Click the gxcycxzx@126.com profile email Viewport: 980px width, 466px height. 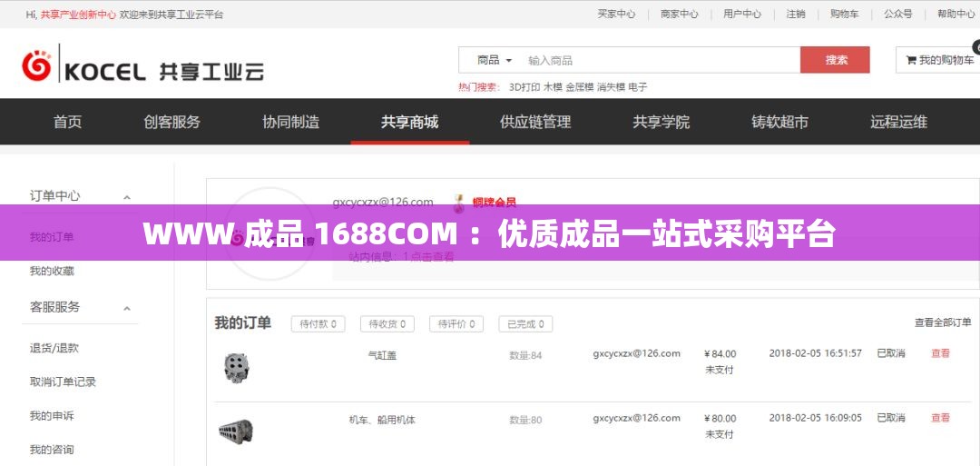point(383,202)
